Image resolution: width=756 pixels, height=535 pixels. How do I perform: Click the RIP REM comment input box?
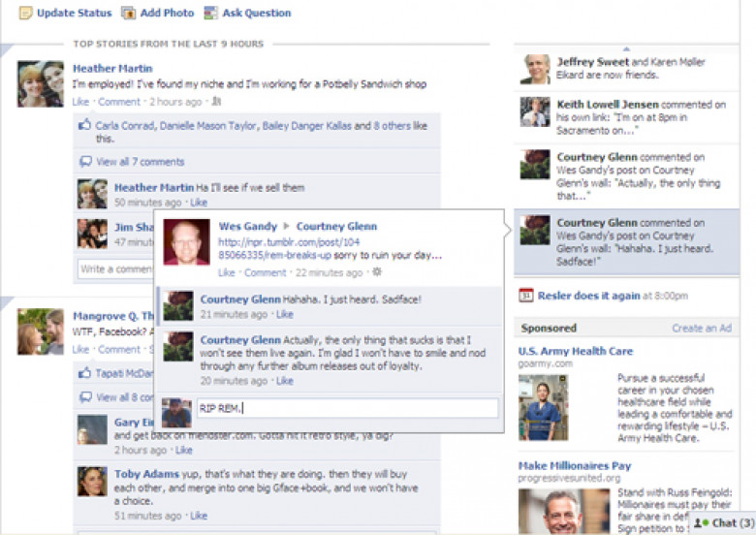click(x=347, y=408)
